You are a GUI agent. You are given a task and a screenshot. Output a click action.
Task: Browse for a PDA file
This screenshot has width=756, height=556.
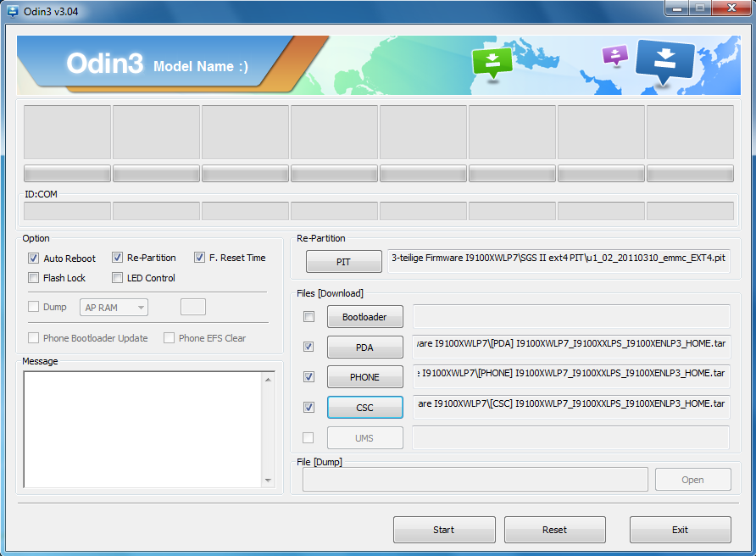(365, 347)
